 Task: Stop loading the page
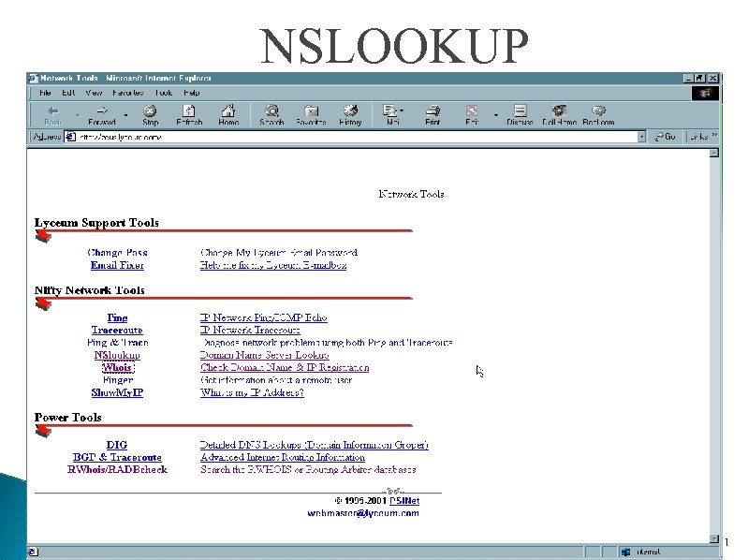pyautogui.click(x=150, y=115)
